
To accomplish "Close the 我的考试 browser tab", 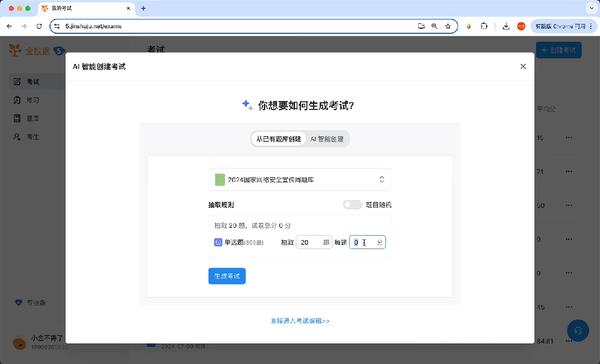I will click(x=129, y=8).
